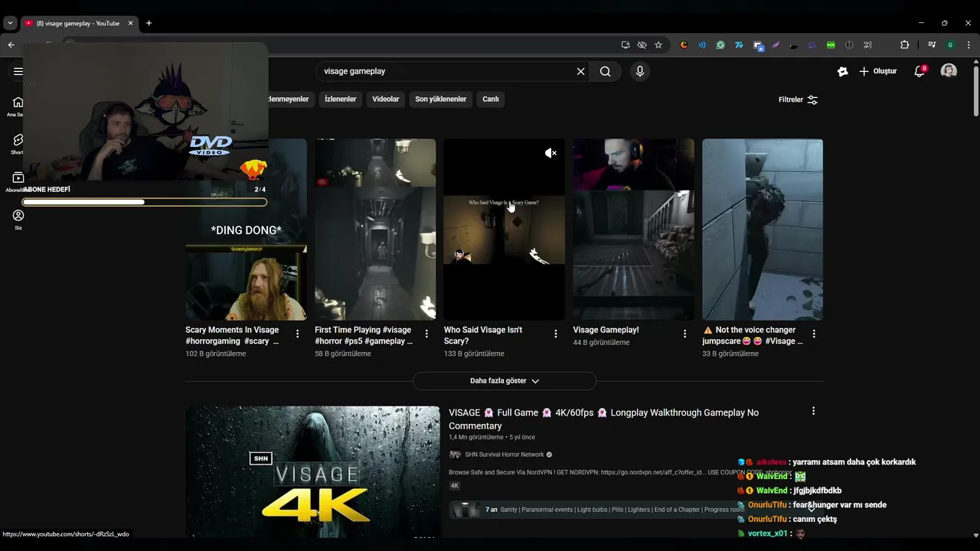Open 'Visage Gameplay!' short title
Screen dimensions: 980x551
coord(606,330)
